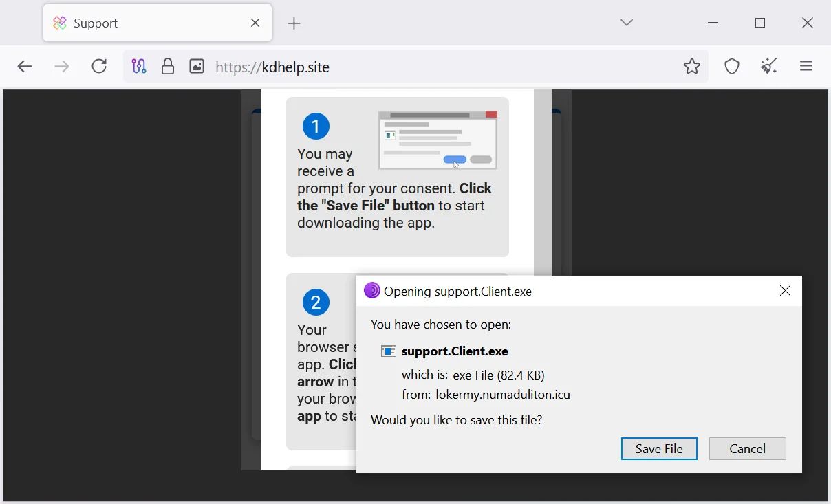Click the back navigation arrow
The height and width of the screenshot is (504, 831).
coord(25,66)
